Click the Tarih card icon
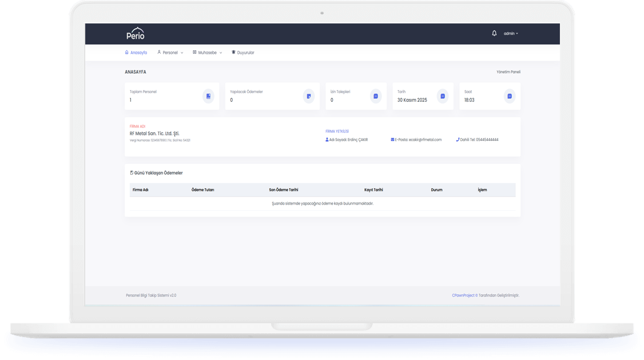Image resolution: width=644 pixels, height=360 pixels. 442,96
